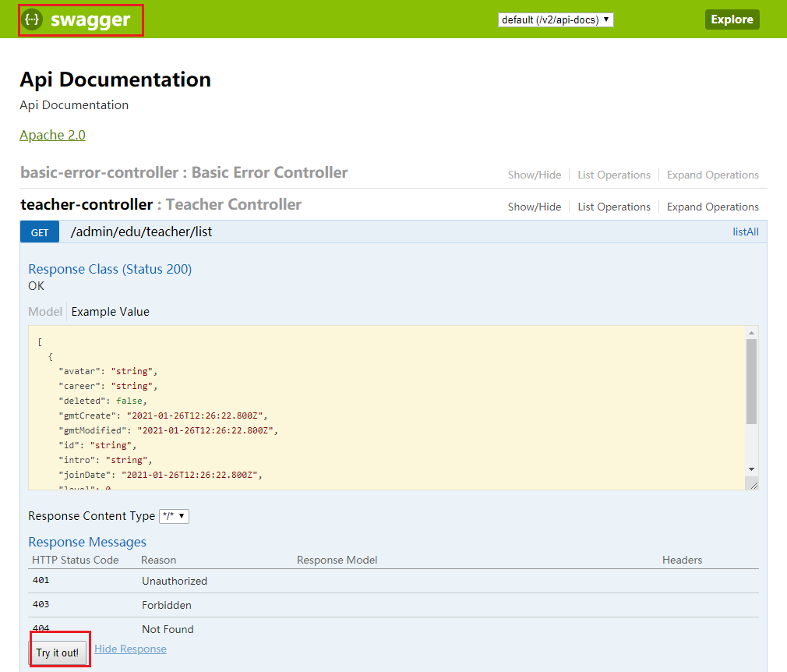Click the "gmtCreate" line in the example
This screenshot has width=787, height=672.
click(x=163, y=416)
